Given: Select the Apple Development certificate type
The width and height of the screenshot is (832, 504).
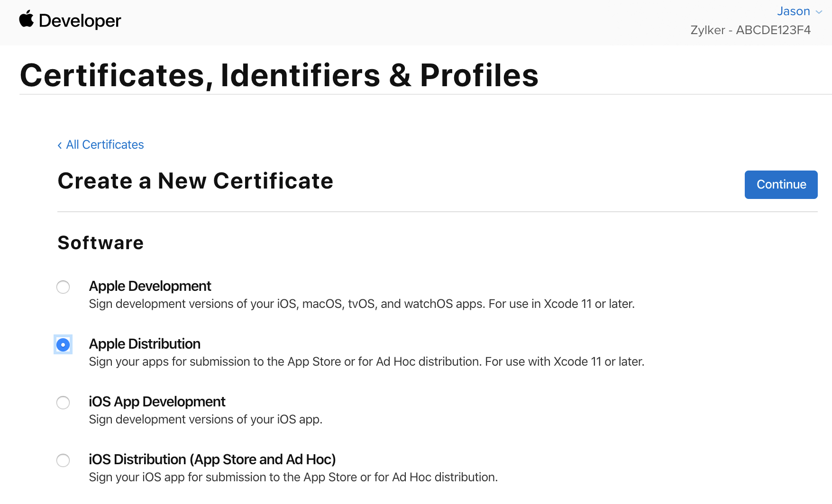Looking at the screenshot, I should pos(63,287).
